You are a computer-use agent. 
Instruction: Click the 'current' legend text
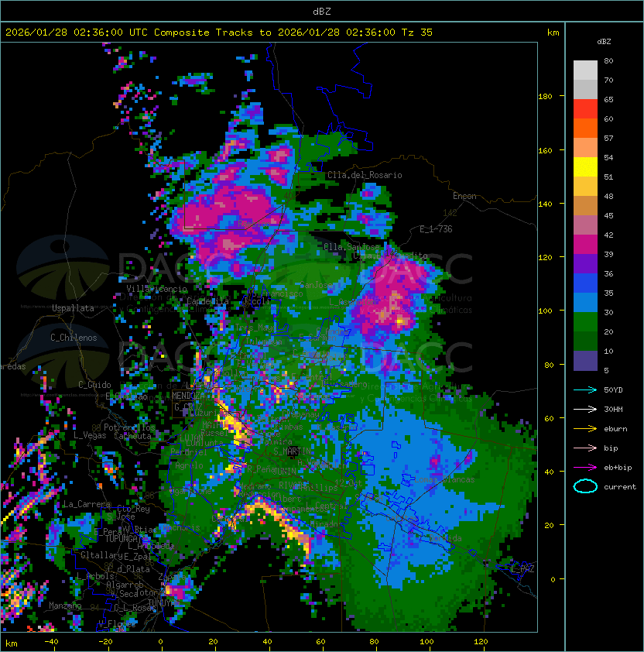(x=620, y=487)
